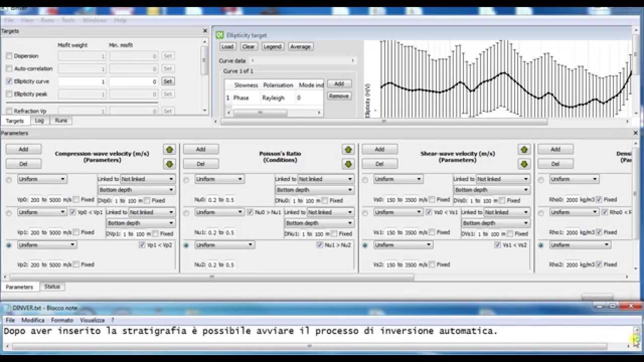This screenshot has width=644, height=362.
Task: Switch to the Status tab
Action: click(52, 287)
